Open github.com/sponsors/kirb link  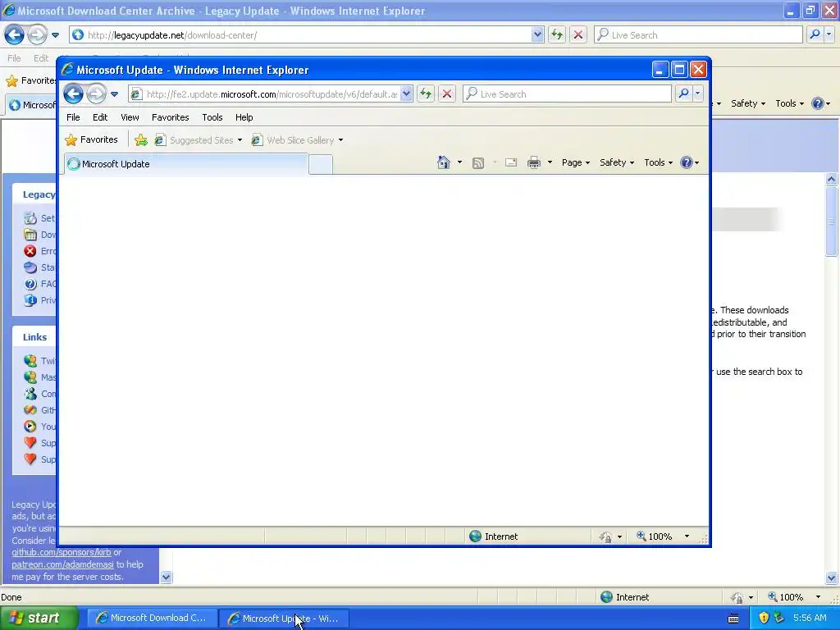pos(62,552)
